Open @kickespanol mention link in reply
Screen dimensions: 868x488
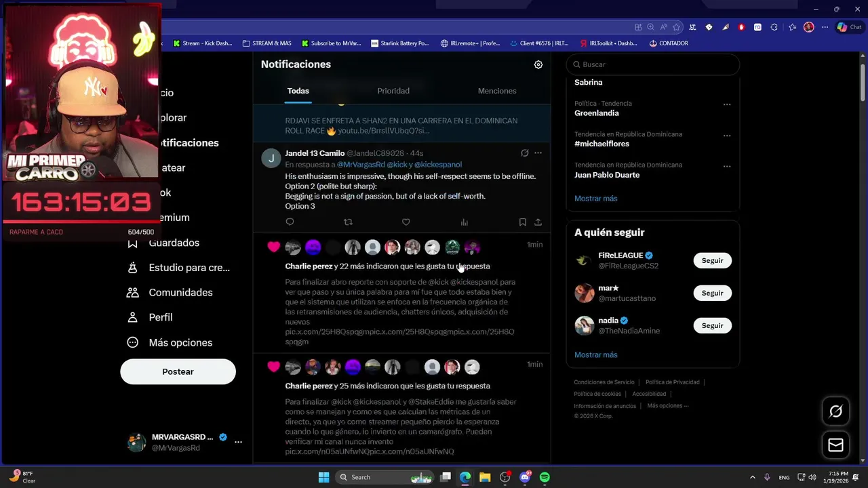[438, 165]
